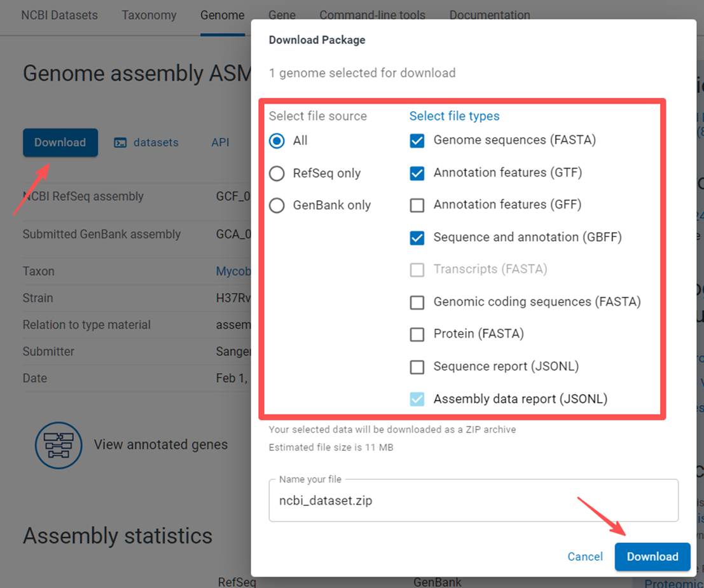Check Genomic coding sequences (FASTA)
The height and width of the screenshot is (588, 704).
pos(417,302)
